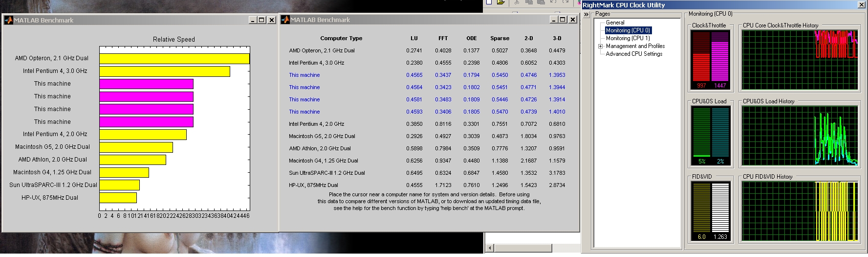Close the RightMark CPU Clock Utility window
This screenshot has height=257, width=868.
(861, 5)
